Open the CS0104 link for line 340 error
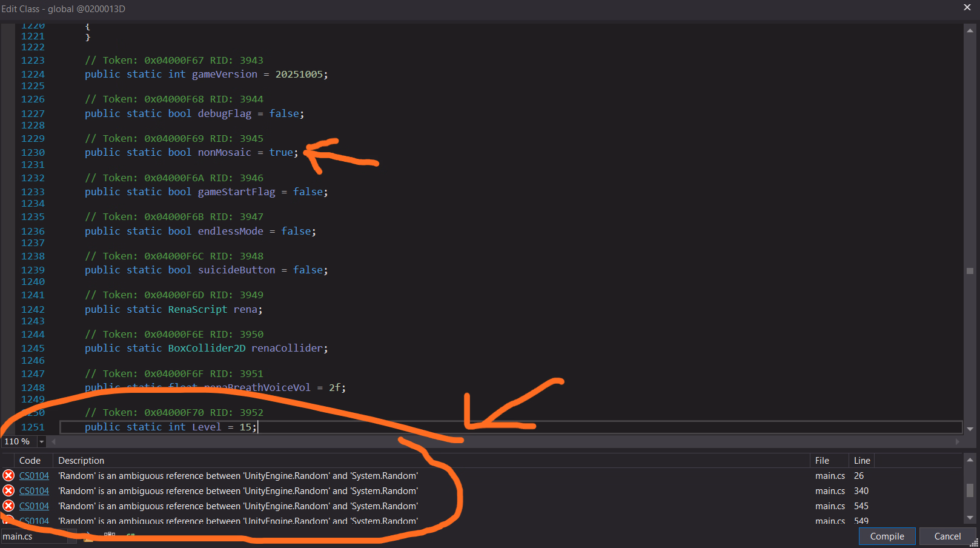980x548 pixels. 34,491
